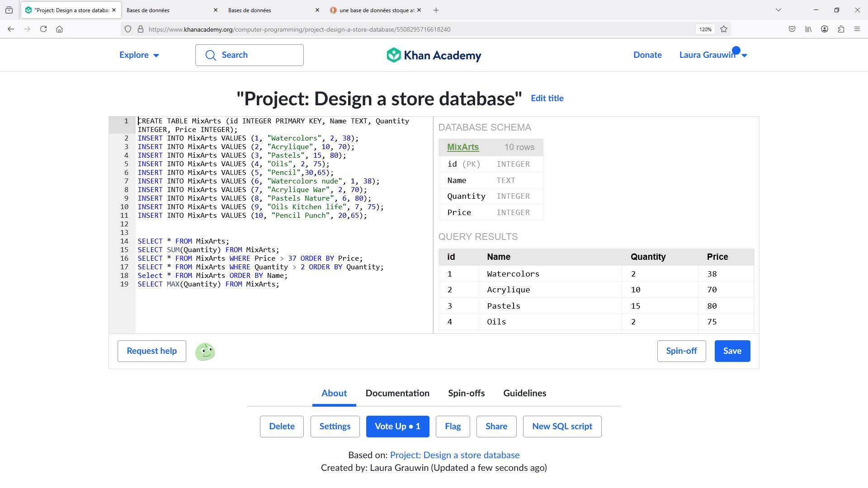Expand the Explore dropdown menu
Viewport: 868px width, 488px height.
139,55
